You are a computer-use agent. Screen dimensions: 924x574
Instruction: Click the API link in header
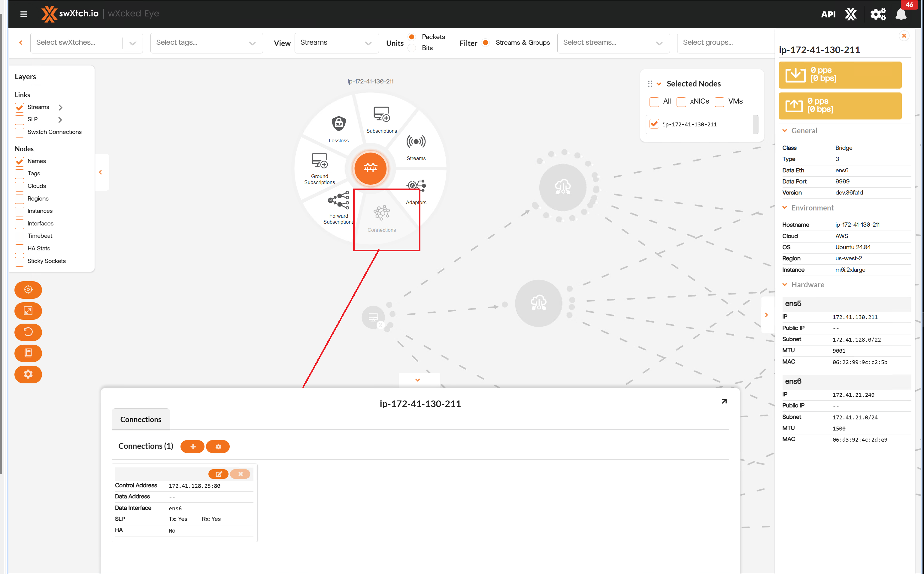click(x=828, y=14)
